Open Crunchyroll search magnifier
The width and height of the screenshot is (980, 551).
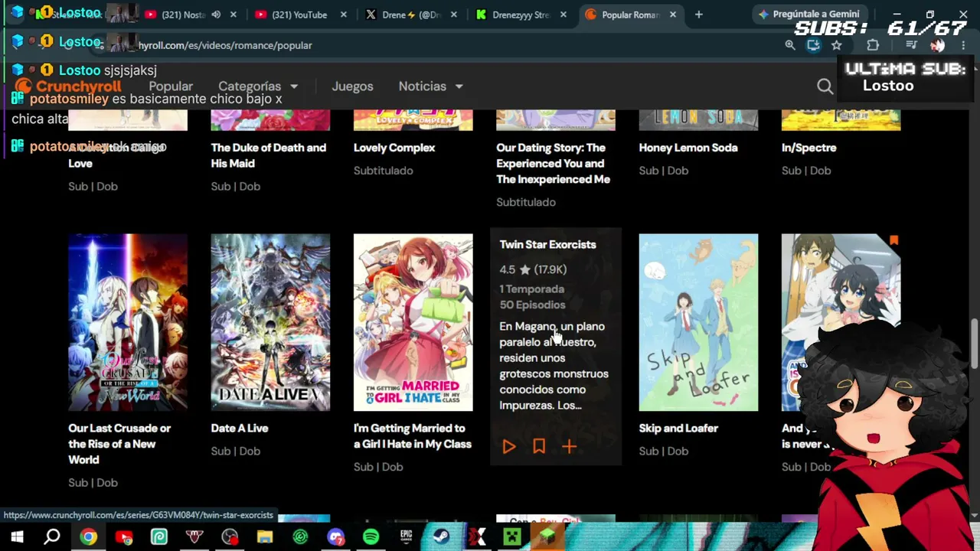click(x=825, y=86)
